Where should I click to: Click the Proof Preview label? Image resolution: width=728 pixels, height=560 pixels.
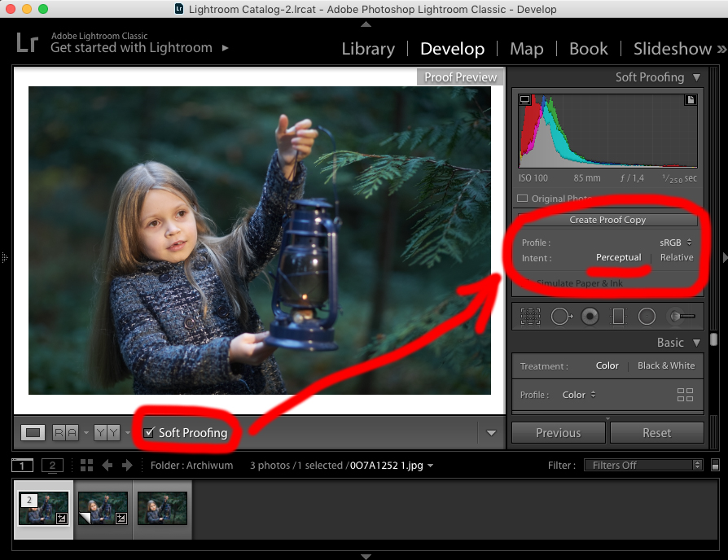coord(460,77)
